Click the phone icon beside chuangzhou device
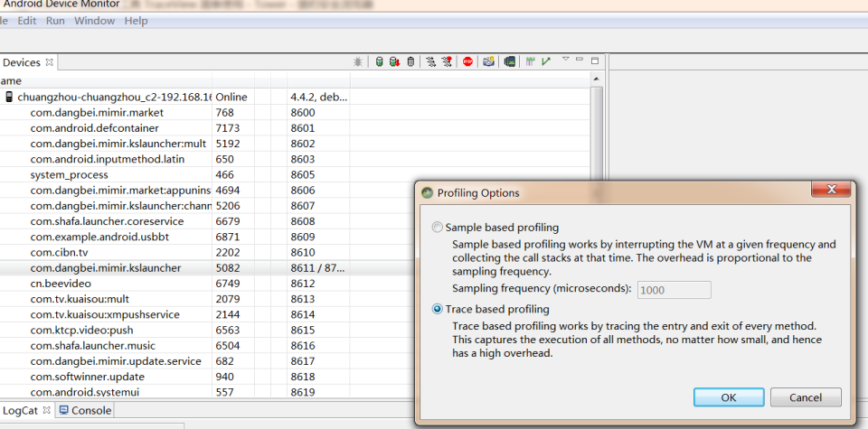 pyautogui.click(x=9, y=97)
